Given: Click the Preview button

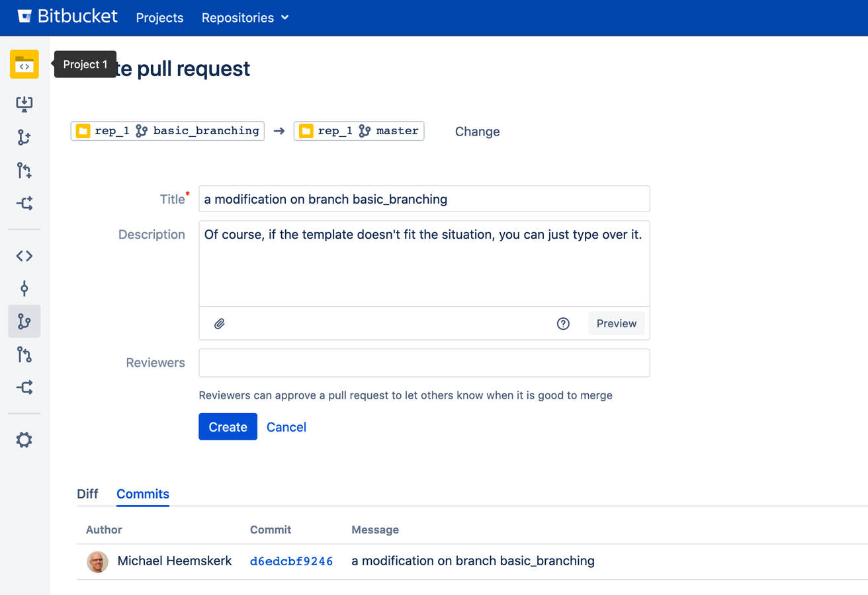Looking at the screenshot, I should [617, 323].
